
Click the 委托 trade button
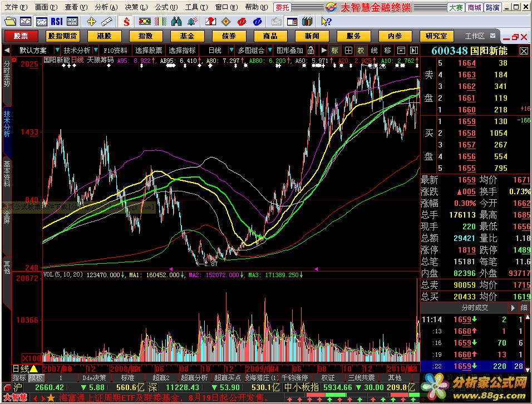click(x=282, y=7)
